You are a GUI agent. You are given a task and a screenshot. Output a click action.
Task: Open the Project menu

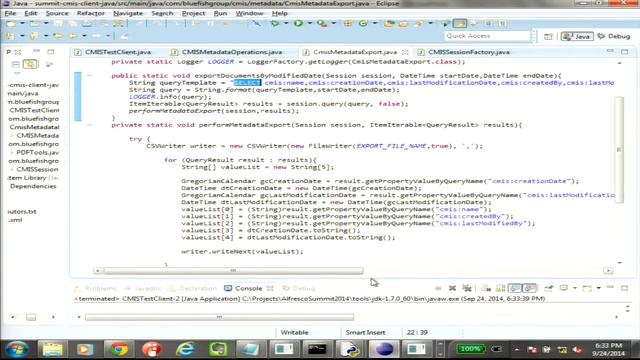pos(193,13)
